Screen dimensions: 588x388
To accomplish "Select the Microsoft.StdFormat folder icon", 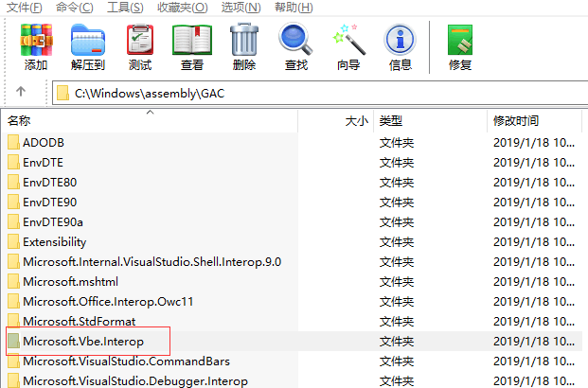I will pos(13,321).
